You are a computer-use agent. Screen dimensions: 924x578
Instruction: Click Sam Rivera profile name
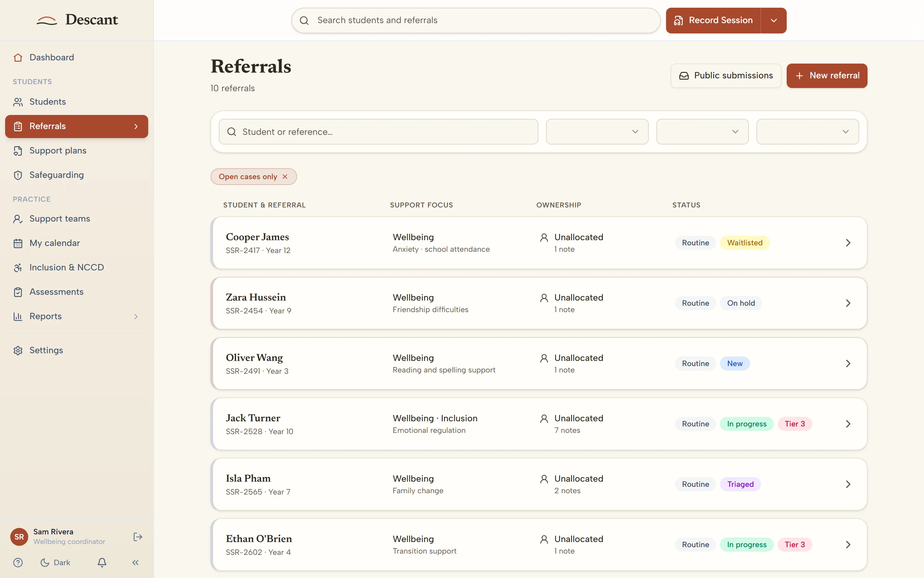(x=53, y=532)
